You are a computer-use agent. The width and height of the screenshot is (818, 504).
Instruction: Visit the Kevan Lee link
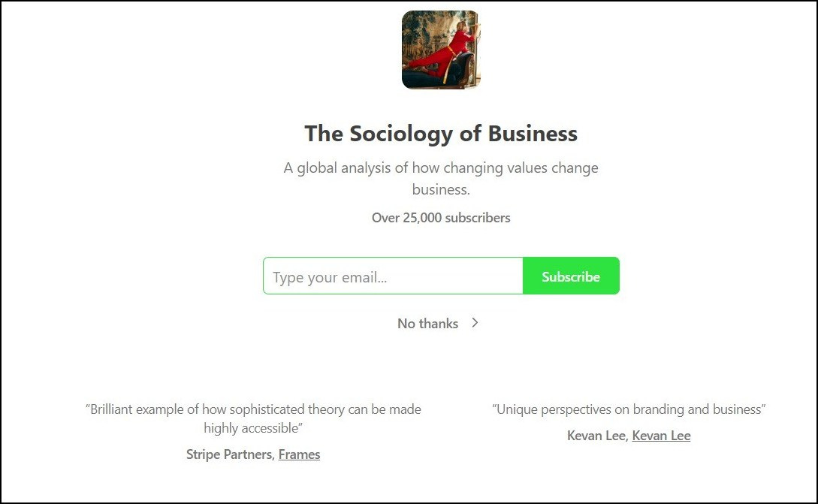tap(661, 435)
